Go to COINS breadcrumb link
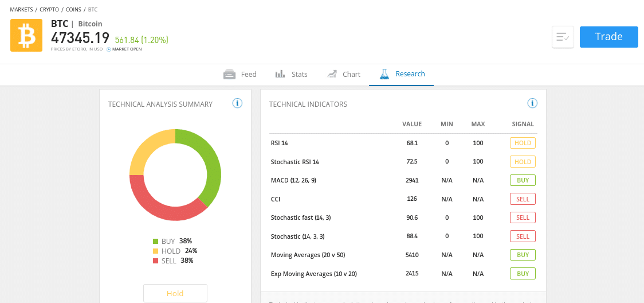644x303 pixels. [x=73, y=9]
